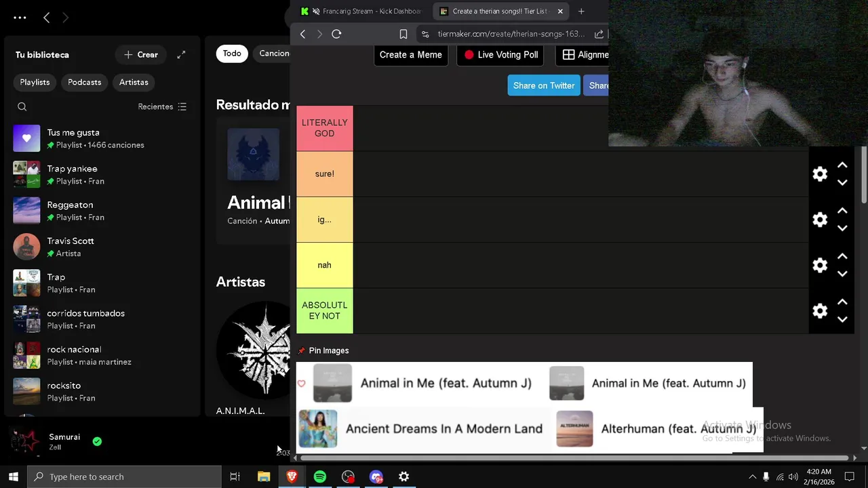Open rocksito playlist
The height and width of the screenshot is (488, 868).
point(102,392)
